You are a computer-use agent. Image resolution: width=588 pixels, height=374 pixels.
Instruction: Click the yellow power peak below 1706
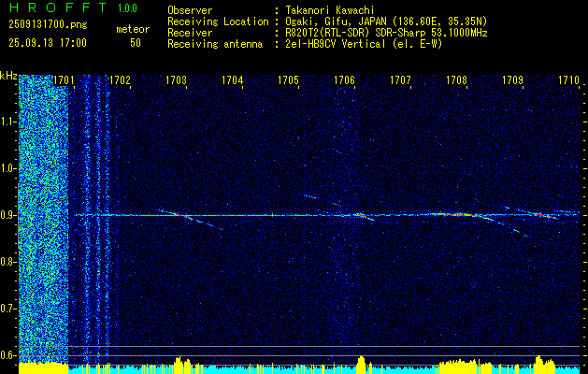point(361,364)
